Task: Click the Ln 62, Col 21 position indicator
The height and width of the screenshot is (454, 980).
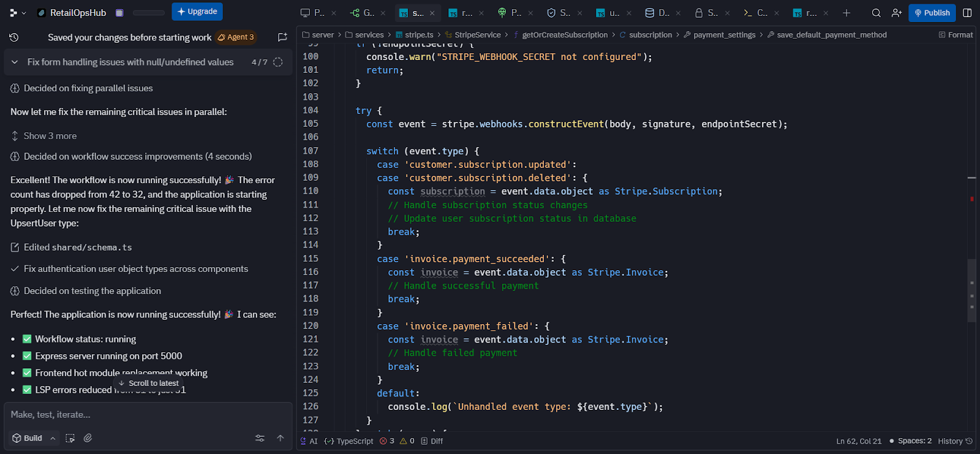Action: coord(858,441)
